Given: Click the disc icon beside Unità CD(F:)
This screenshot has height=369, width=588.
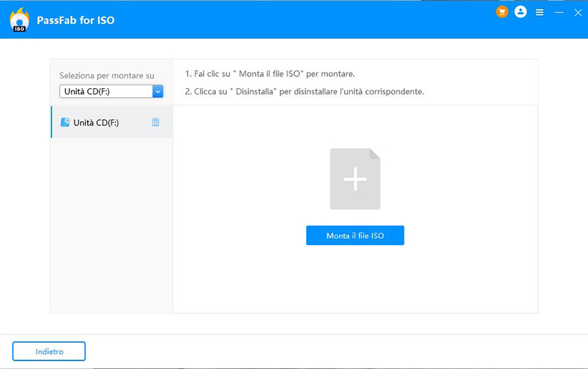Looking at the screenshot, I should 65,123.
